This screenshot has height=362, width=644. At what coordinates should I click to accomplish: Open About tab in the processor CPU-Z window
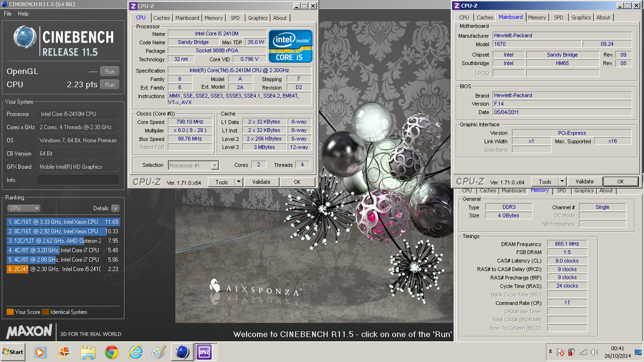[280, 18]
